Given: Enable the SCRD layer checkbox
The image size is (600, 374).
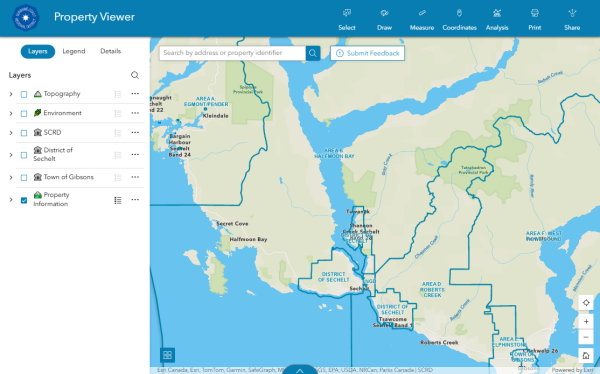Looking at the screenshot, I should click(x=24, y=133).
